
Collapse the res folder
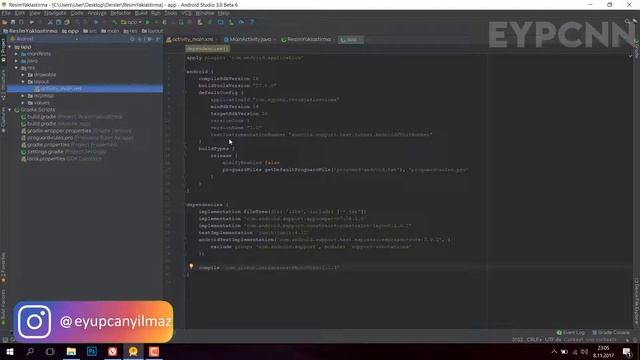click(x=16, y=68)
